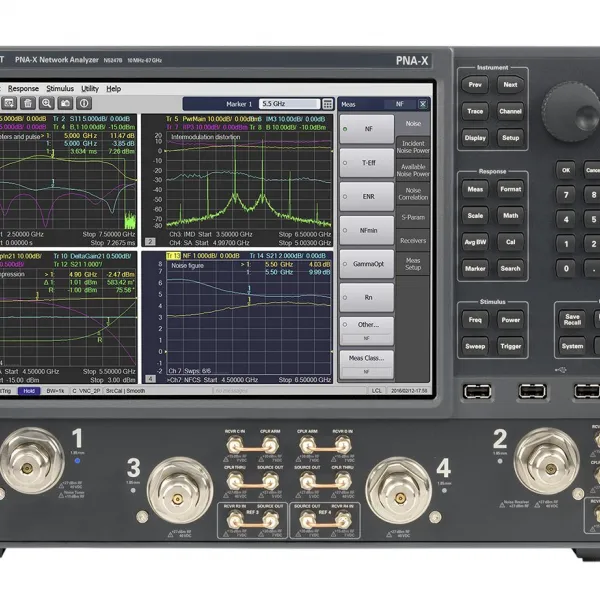Click the camera screen capture icon

click(65, 103)
